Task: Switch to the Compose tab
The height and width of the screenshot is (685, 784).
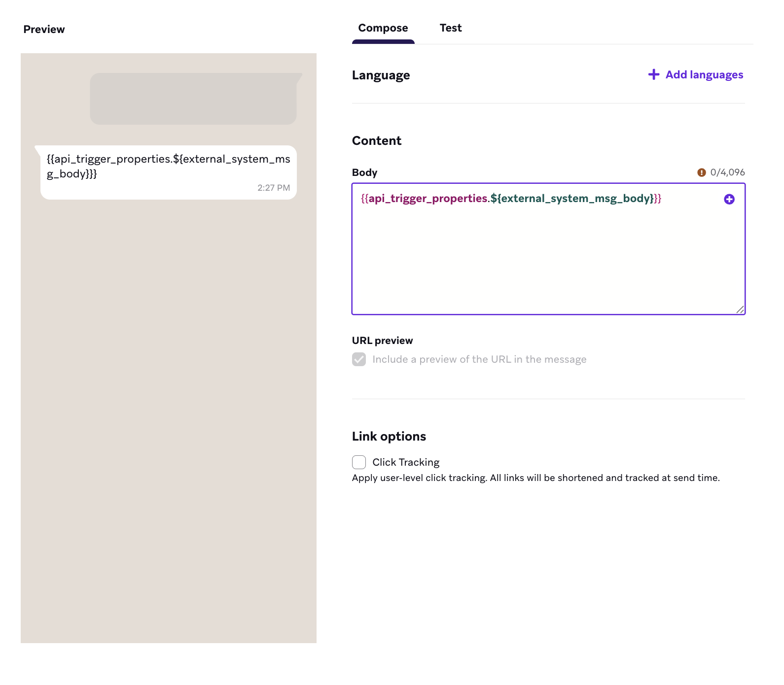Action: (x=383, y=28)
